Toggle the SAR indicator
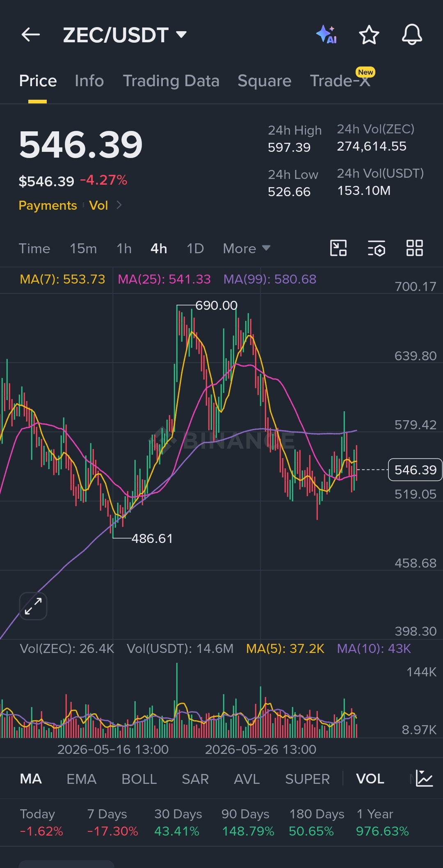 [195, 779]
